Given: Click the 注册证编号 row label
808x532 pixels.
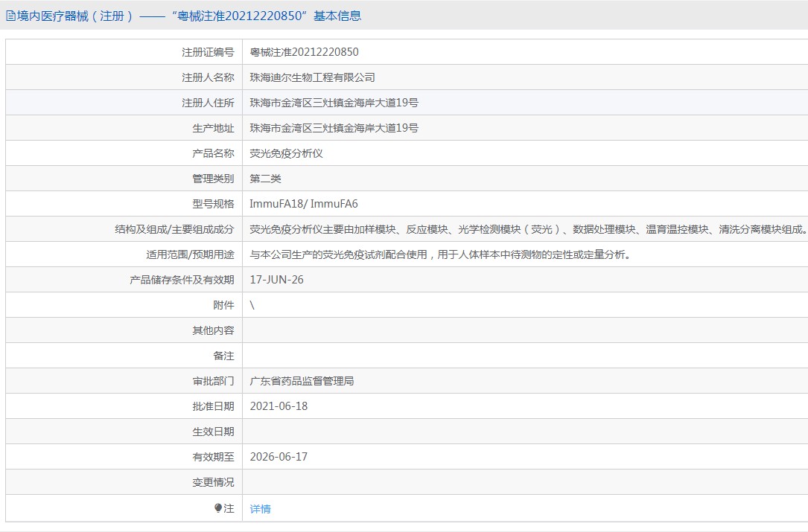Looking at the screenshot, I should coord(208,52).
